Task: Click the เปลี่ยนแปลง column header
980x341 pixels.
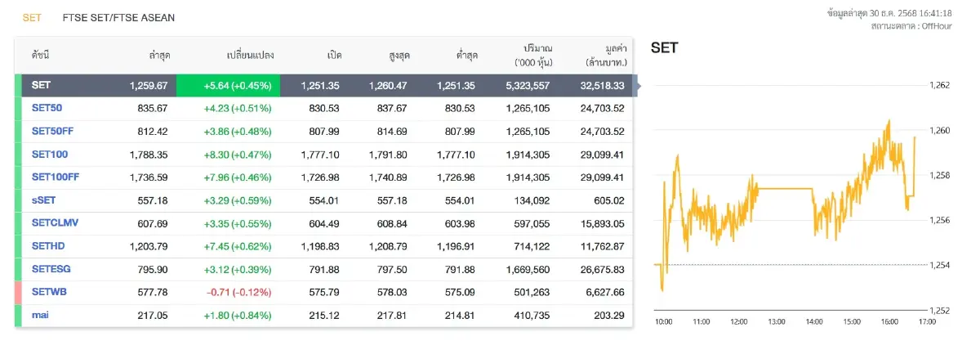Action: coord(250,56)
